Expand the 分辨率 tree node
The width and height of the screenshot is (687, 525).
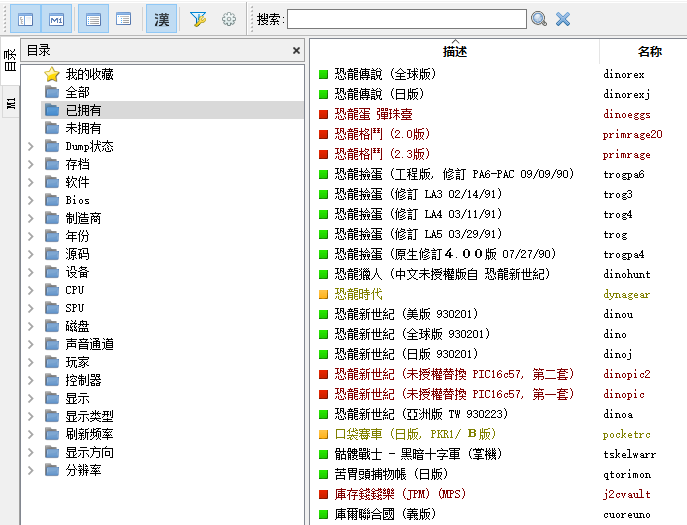pyautogui.click(x=30, y=470)
